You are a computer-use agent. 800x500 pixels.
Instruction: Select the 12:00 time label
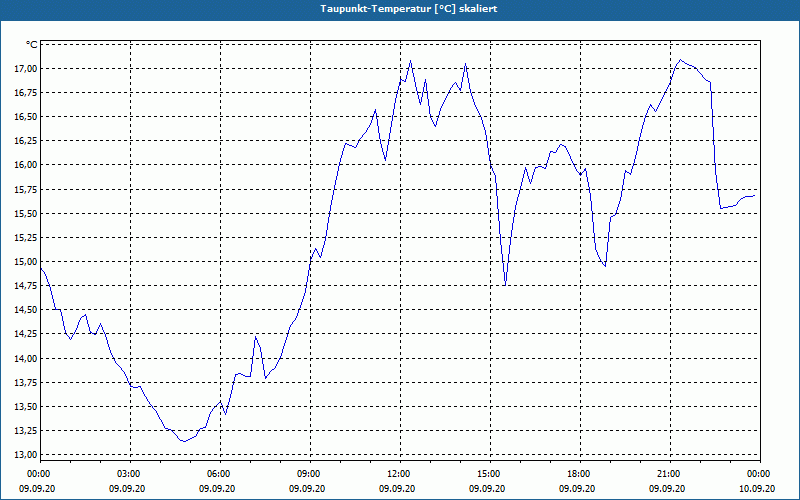[401, 474]
